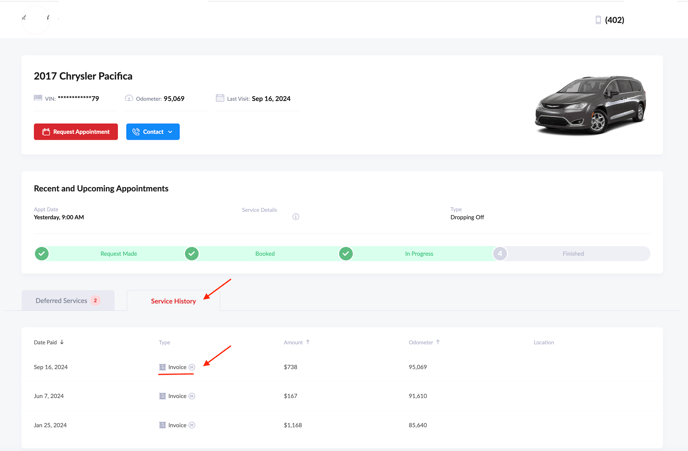The height and width of the screenshot is (451, 688).
Task: Sort the table by Date Paid
Action: pos(48,342)
